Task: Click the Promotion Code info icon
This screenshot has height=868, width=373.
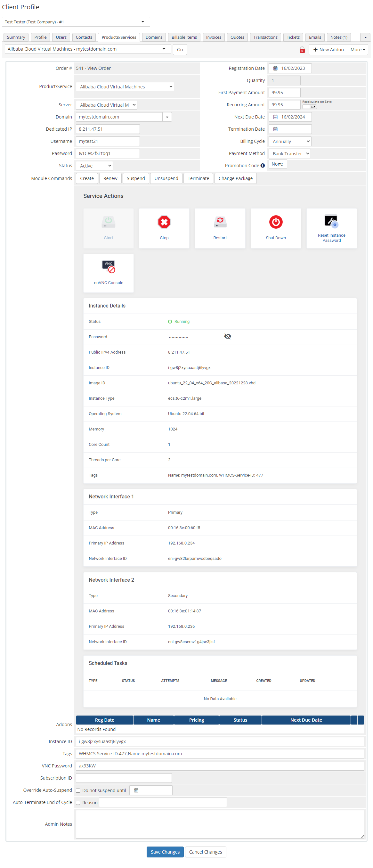Action: click(263, 166)
